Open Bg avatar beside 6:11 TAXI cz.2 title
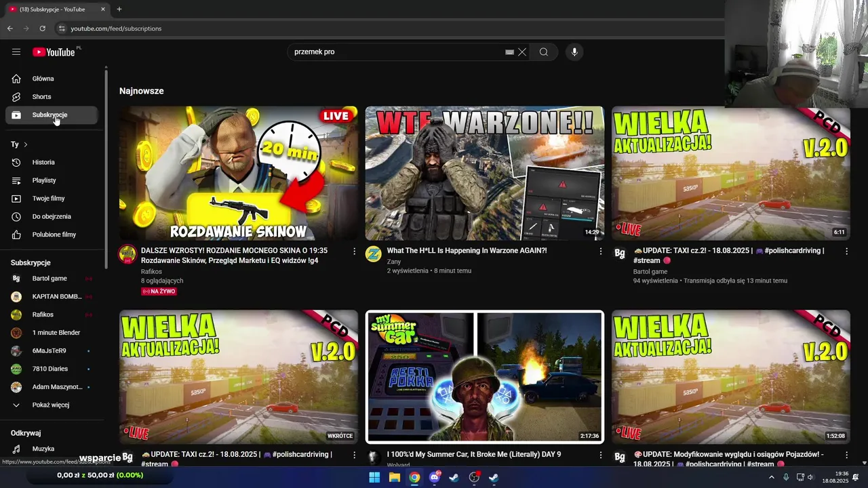Image resolution: width=868 pixels, height=488 pixels. 620,254
